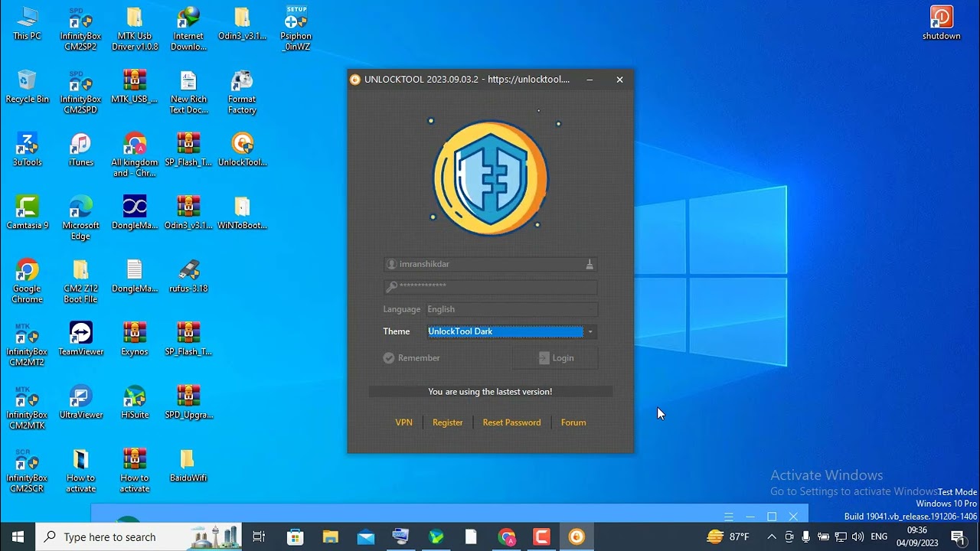Select the UltraViewer desktop icon
This screenshot has width=980, height=551.
click(x=80, y=402)
